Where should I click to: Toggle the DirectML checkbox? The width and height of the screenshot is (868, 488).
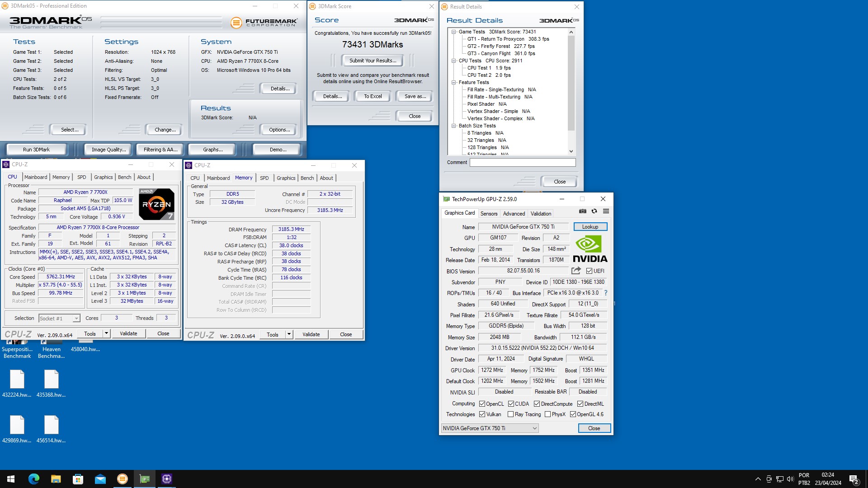pyautogui.click(x=580, y=404)
